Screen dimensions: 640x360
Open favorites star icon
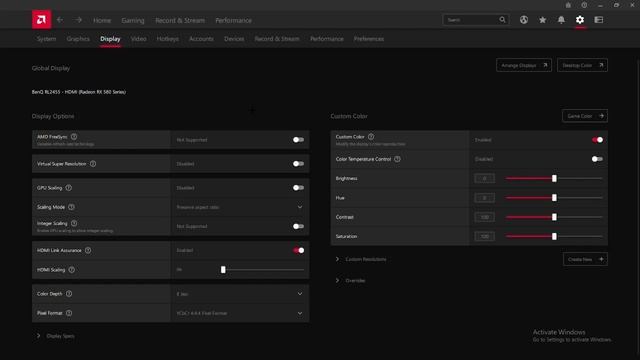542,20
